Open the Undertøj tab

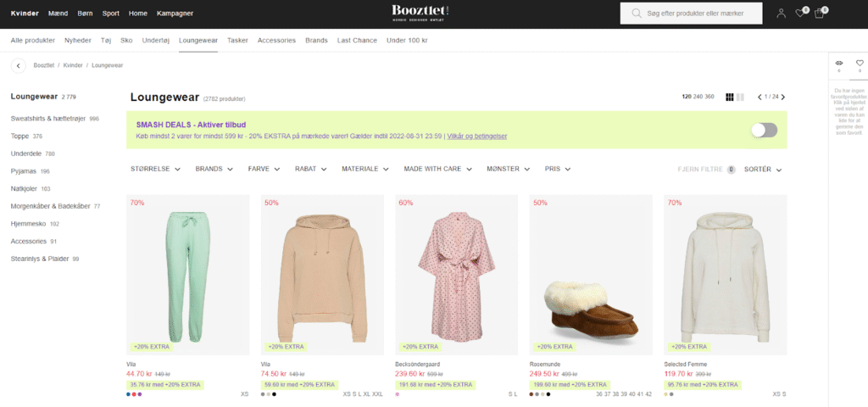(156, 41)
